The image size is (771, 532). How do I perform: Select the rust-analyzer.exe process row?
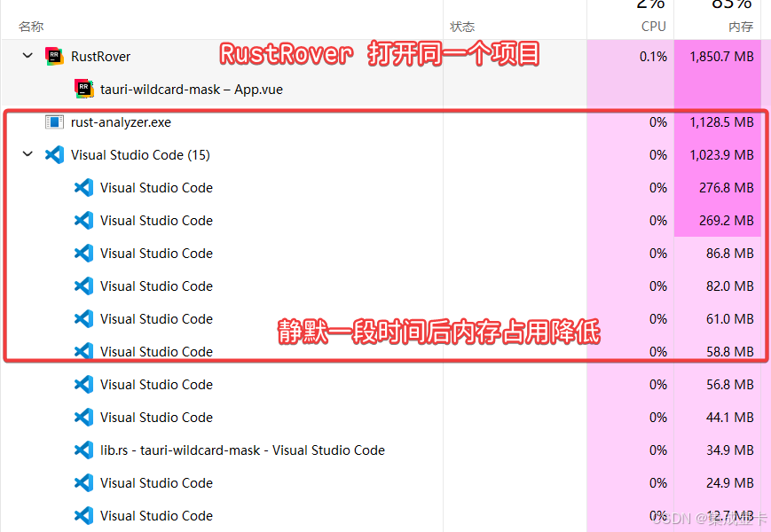[x=266, y=121]
